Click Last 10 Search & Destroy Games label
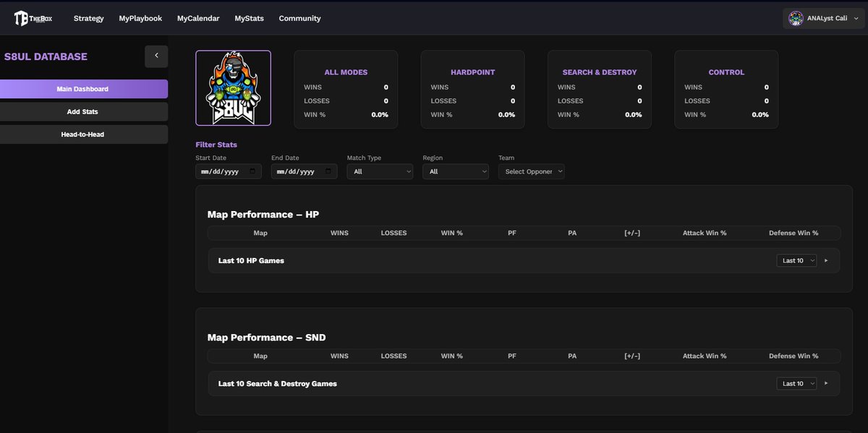This screenshot has height=433, width=868. [278, 383]
